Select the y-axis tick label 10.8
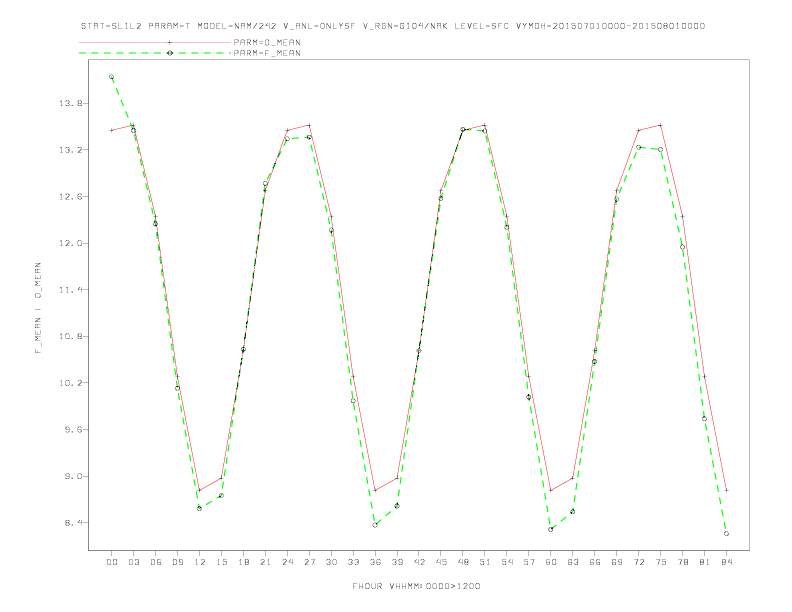The width and height of the screenshot is (792, 612). pos(70,336)
